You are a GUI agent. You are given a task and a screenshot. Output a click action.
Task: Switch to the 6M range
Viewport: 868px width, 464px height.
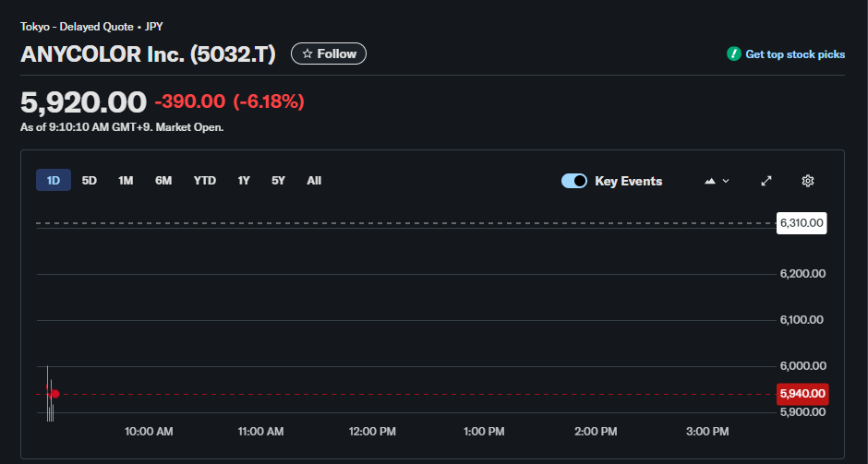pos(163,180)
